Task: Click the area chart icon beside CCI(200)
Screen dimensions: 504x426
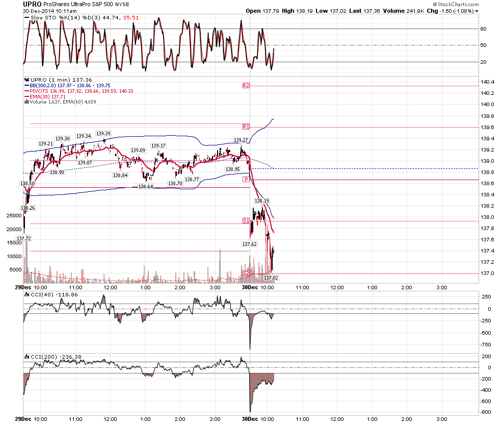Action: pos(27,357)
